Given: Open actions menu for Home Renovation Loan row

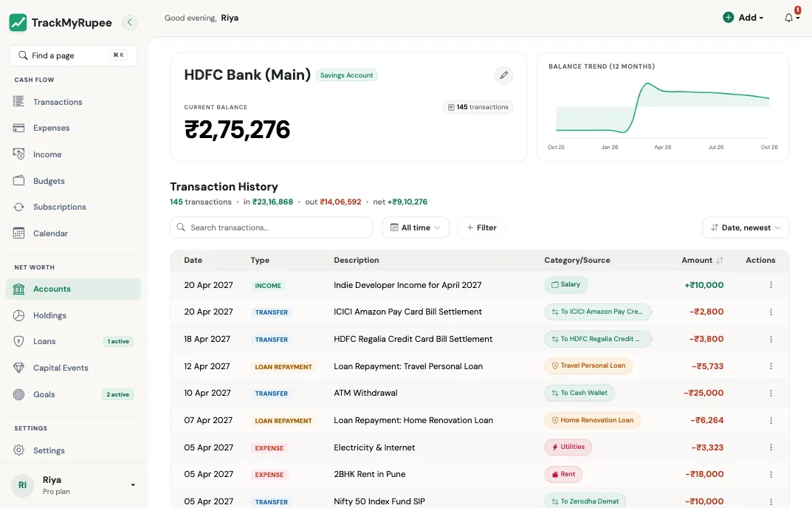Looking at the screenshot, I should [x=771, y=420].
